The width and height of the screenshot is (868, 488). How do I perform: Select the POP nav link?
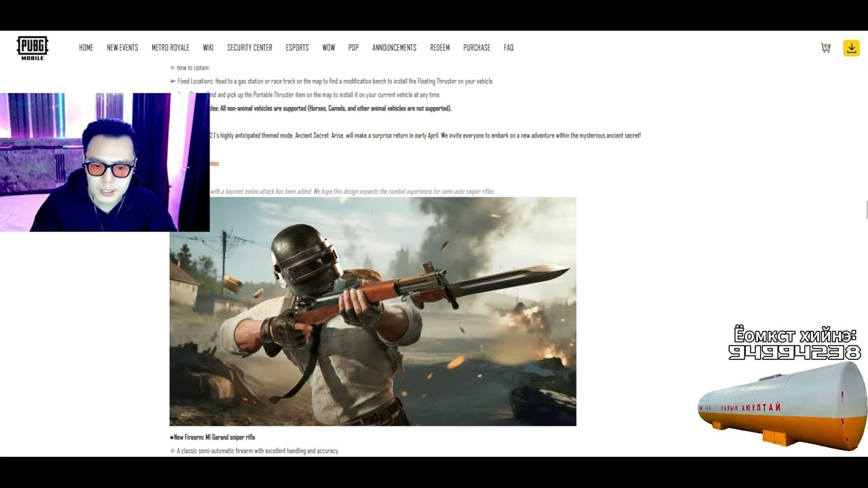[x=353, y=48]
